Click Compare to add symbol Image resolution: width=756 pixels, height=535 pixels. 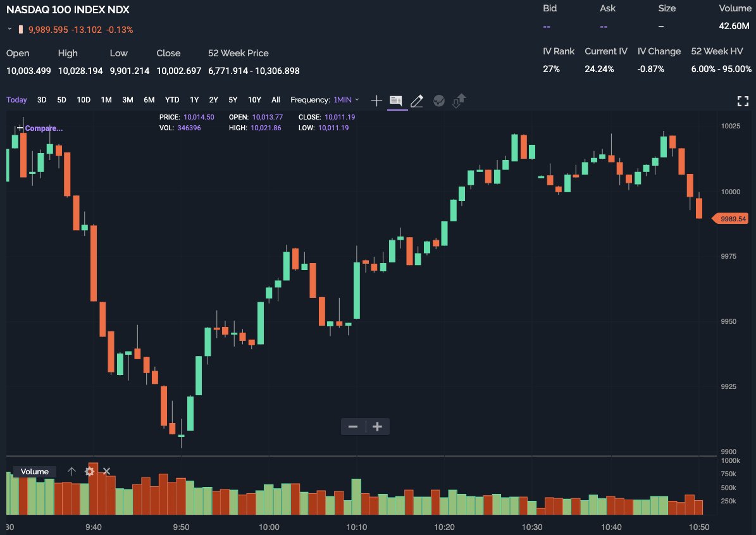click(x=40, y=128)
